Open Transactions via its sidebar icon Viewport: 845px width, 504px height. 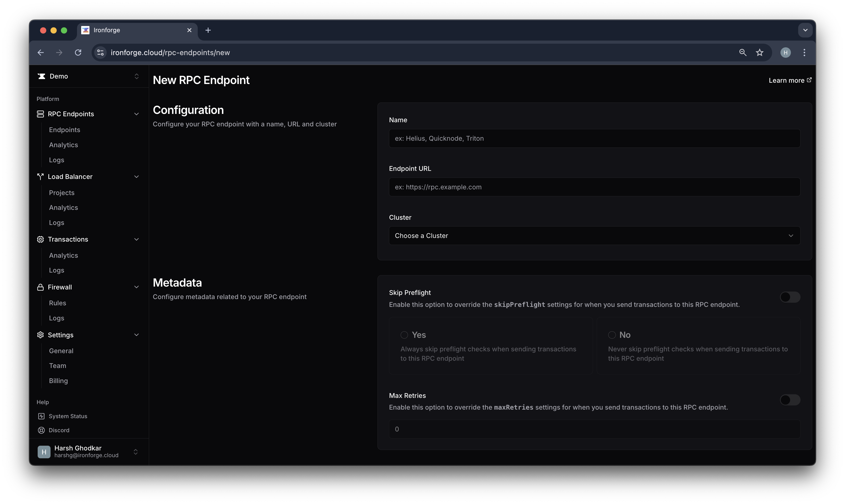[x=40, y=239]
